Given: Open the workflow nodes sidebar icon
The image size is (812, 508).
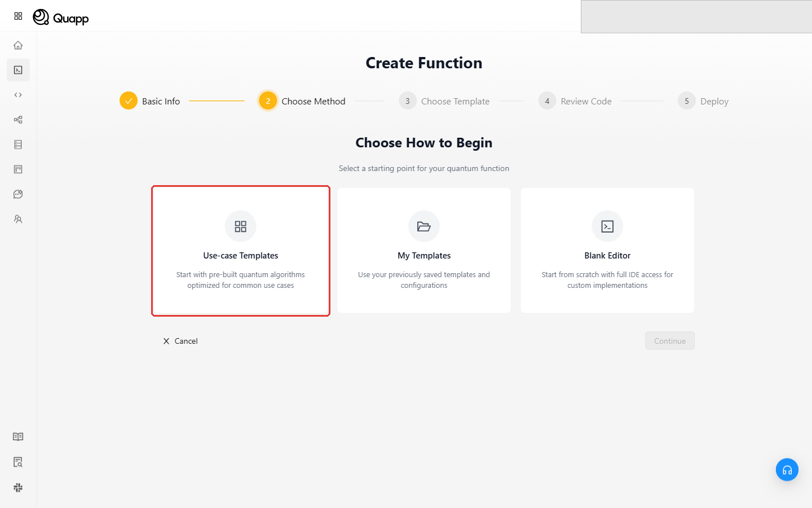Looking at the screenshot, I should pyautogui.click(x=18, y=120).
